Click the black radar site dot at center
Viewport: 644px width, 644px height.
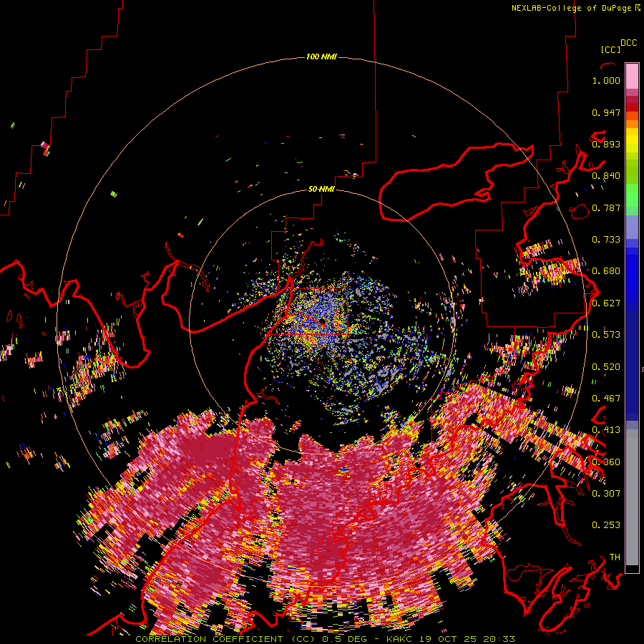click(x=321, y=321)
